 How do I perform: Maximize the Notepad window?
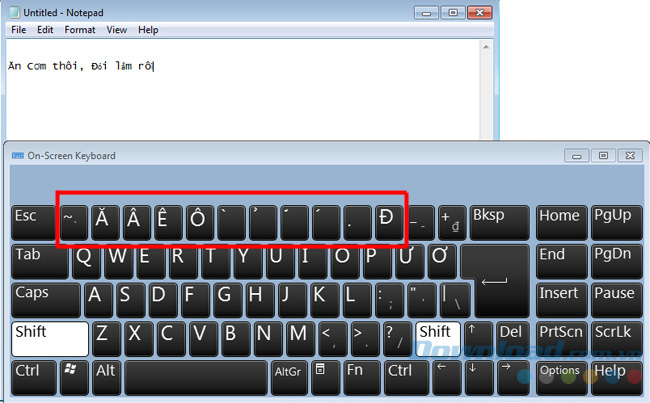[453, 13]
